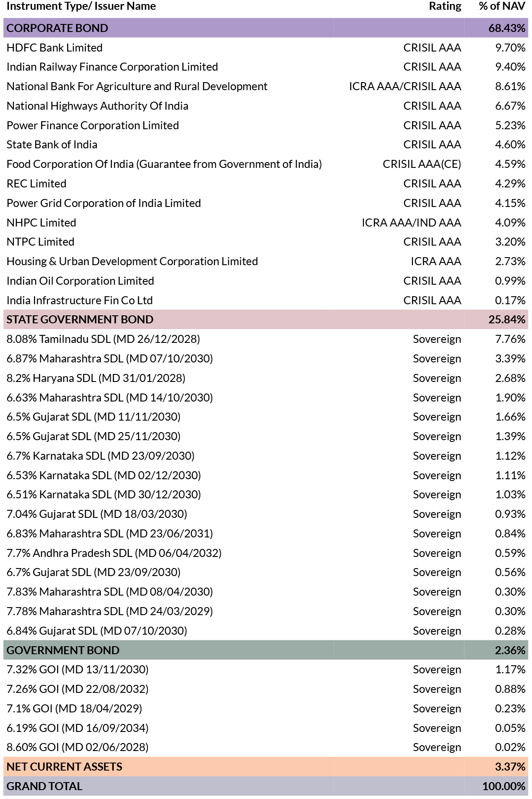Image resolution: width=532 pixels, height=799 pixels.
Task: Click the CORPORATE BOND section header
Action: click(x=57, y=28)
